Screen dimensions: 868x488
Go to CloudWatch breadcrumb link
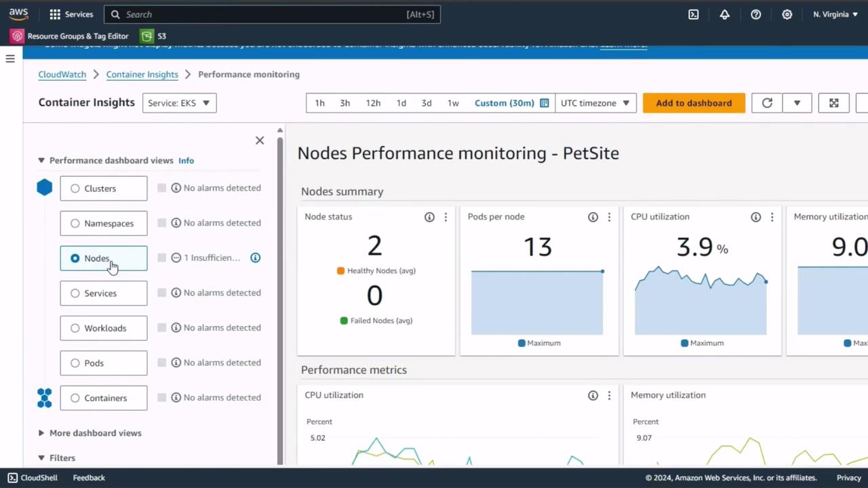pos(62,75)
